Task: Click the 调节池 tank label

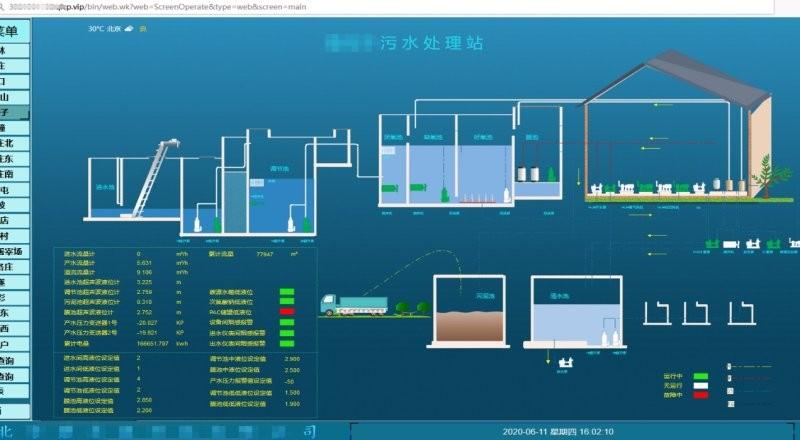Action: click(279, 169)
